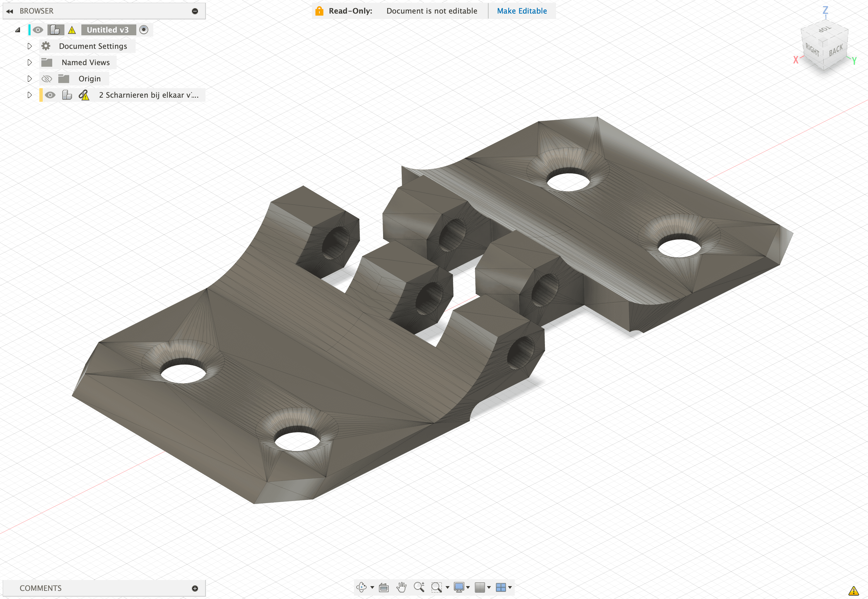Click the Untitled v3 component icon
Screen dimensions: 868x599
(55, 30)
